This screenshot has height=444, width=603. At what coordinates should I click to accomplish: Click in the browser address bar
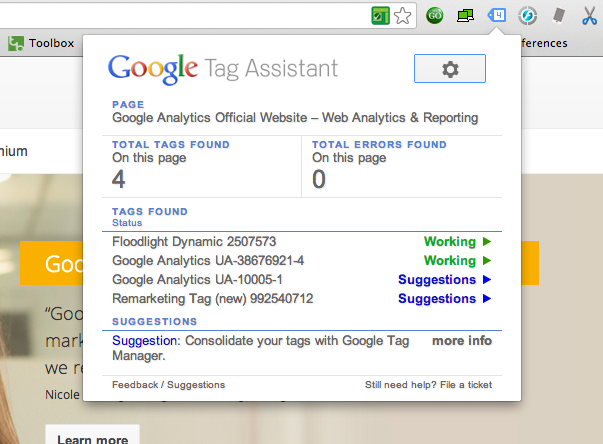coord(185,16)
